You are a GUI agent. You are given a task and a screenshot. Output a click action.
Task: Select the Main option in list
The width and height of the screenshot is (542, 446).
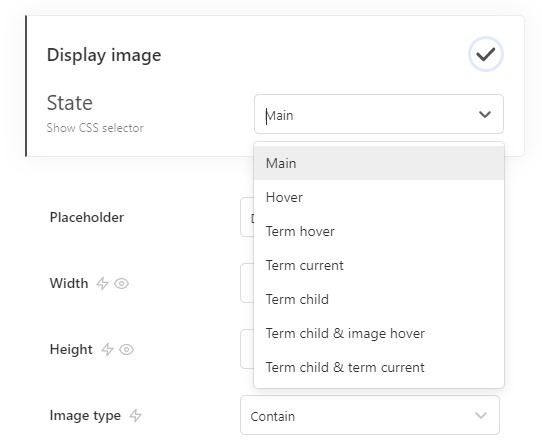click(379, 163)
